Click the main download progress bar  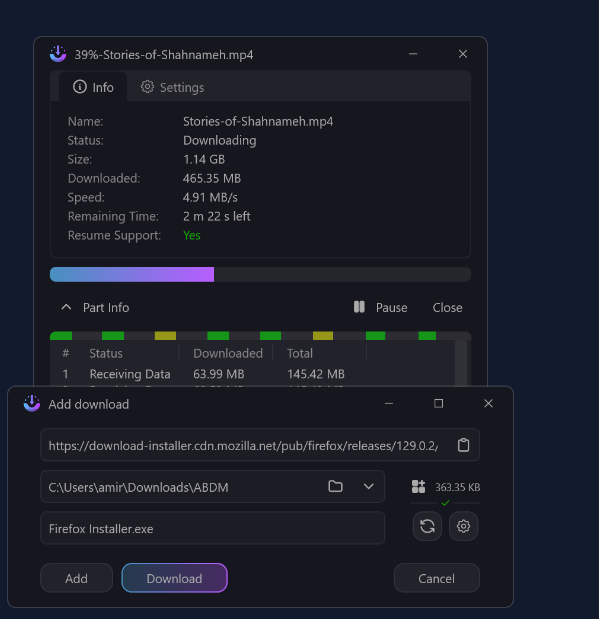point(260,274)
